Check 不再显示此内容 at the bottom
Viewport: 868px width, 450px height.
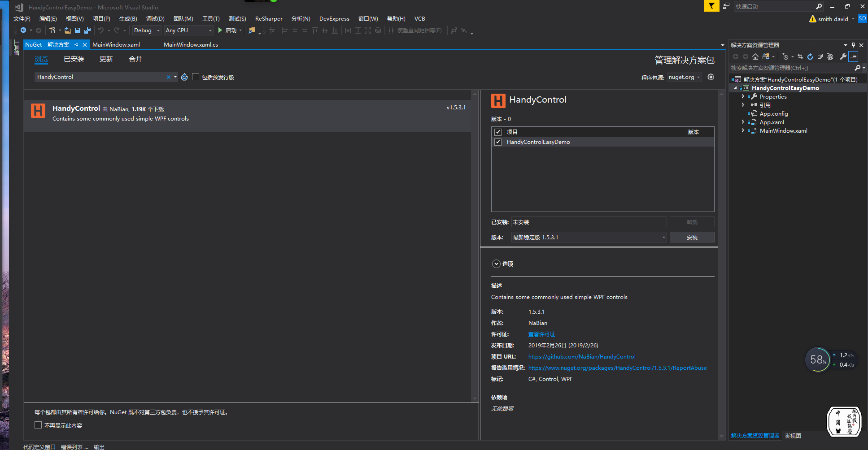[38, 425]
